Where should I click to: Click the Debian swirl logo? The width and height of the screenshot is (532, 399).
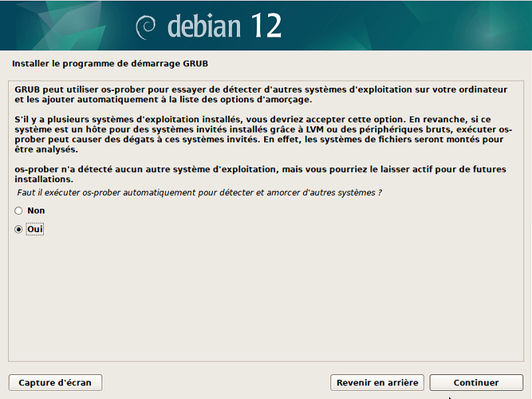point(145,27)
